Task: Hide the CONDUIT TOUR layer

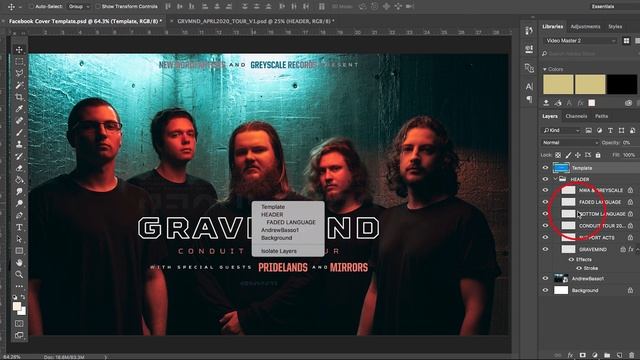Action: coord(545,226)
